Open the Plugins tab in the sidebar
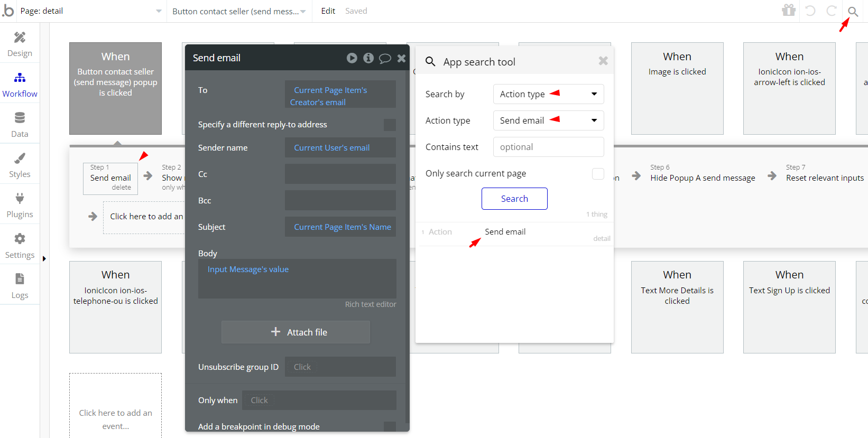This screenshot has width=868, height=438. click(20, 206)
